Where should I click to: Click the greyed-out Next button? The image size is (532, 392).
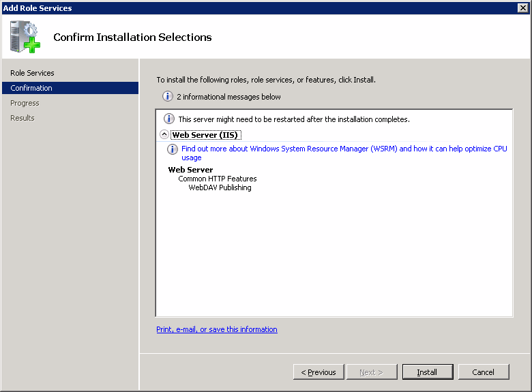tap(372, 372)
